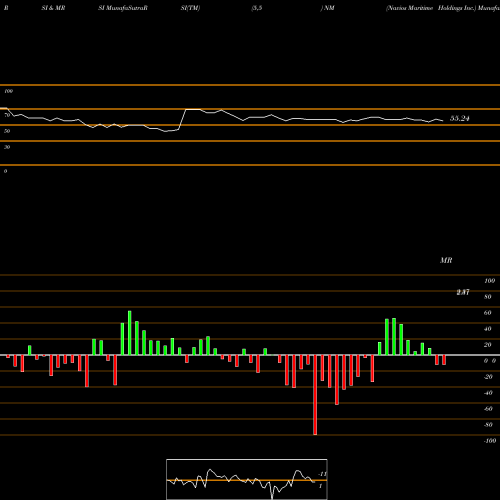Open the mini overview chart thumbnail

[247, 479]
